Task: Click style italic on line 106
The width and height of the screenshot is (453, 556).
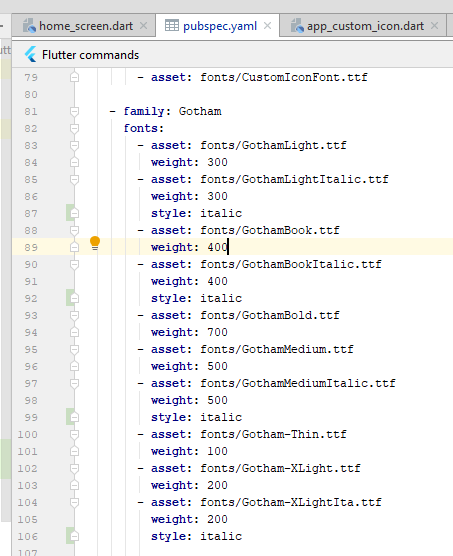Action: coord(196,536)
